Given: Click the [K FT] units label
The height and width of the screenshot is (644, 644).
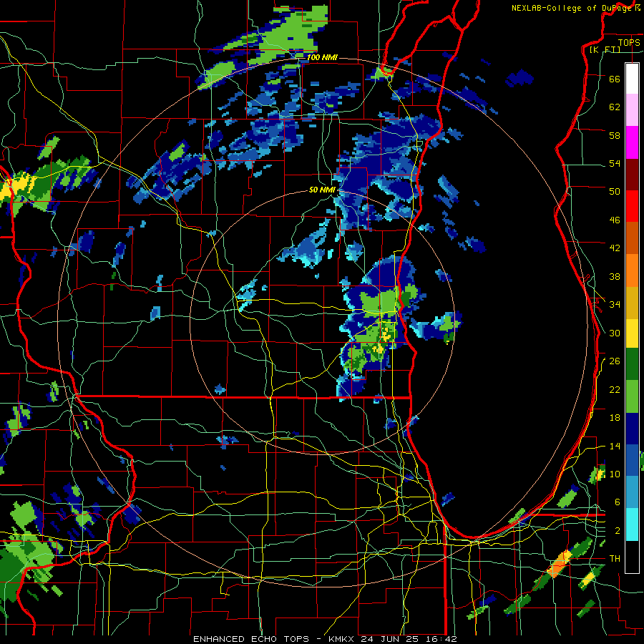Looking at the screenshot, I should tap(605, 49).
